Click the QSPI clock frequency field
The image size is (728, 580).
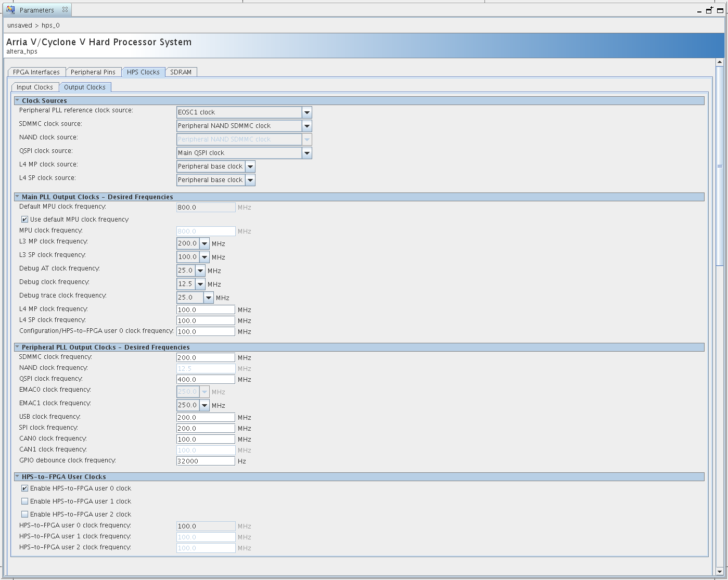[206, 379]
